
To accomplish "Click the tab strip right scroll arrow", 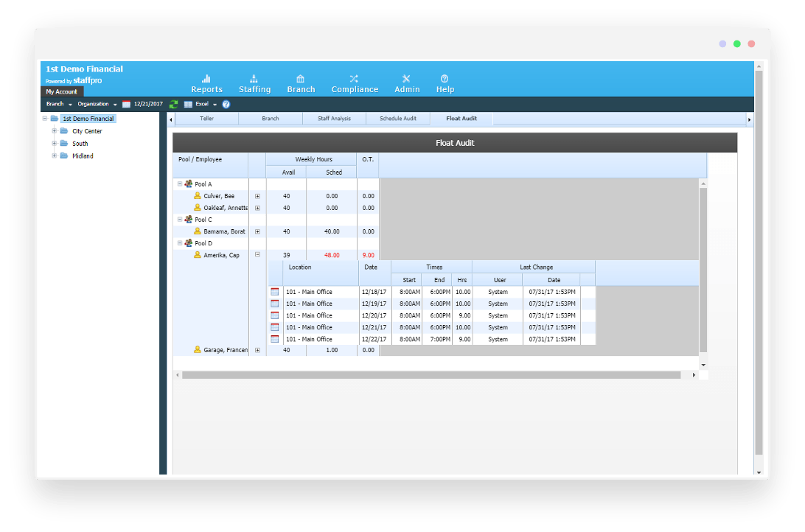I will 750,119.
